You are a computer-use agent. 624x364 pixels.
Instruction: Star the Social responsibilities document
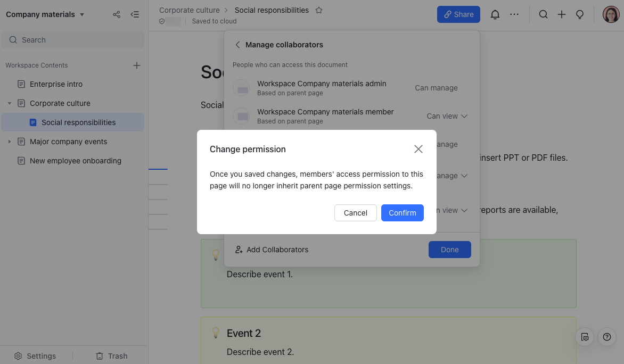tap(318, 10)
